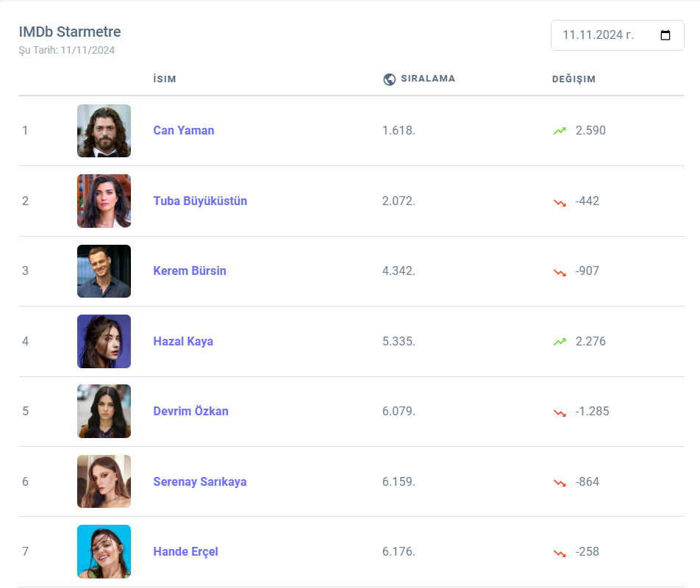Click Serenay Sarıkaya's red downward trend icon
This screenshot has width=700, height=588.
[560, 482]
